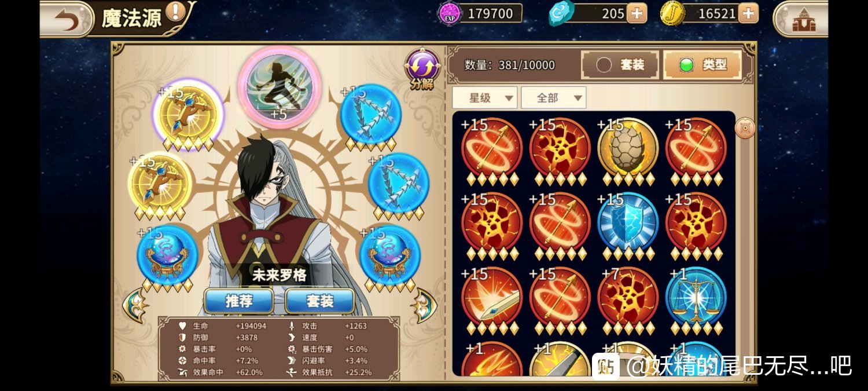
Task: Open the 全部 filter dropdown
Action: pyautogui.click(x=554, y=98)
